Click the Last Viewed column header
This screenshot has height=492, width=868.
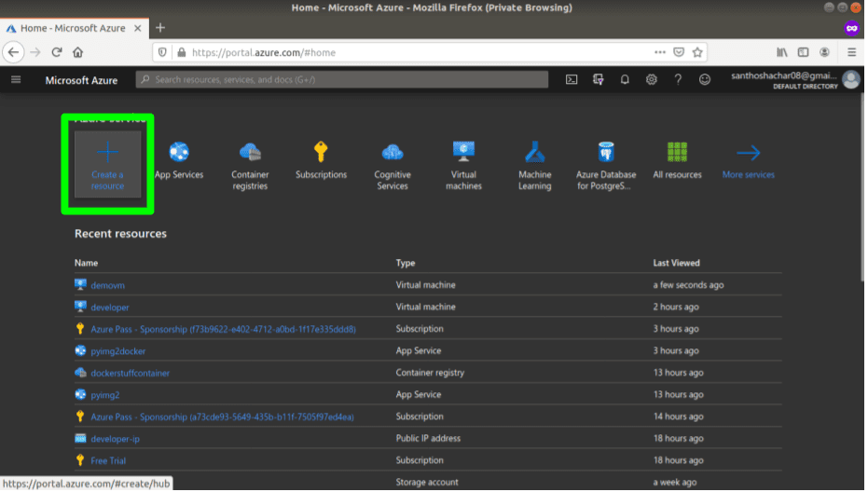tap(678, 264)
